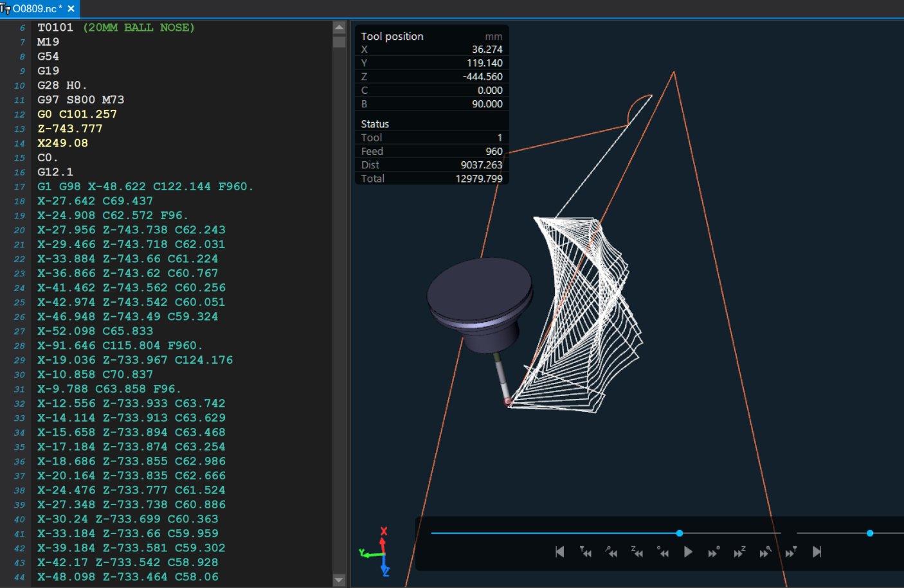Jump to start of toolpath simulation
904x588 pixels.
[x=559, y=552]
